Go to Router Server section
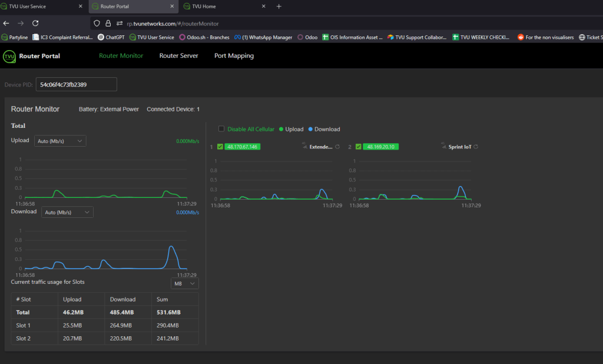Screen dimensions: 603x364 tap(179, 56)
